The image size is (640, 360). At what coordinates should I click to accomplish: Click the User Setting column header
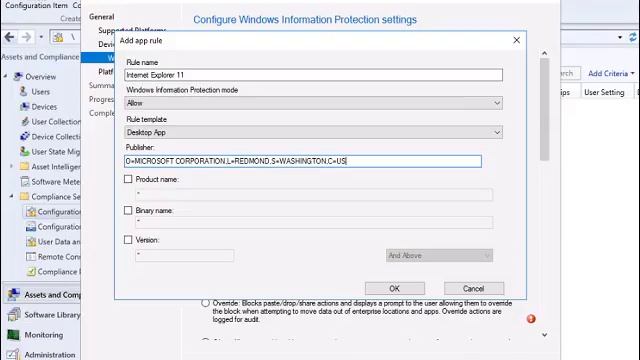[604, 92]
